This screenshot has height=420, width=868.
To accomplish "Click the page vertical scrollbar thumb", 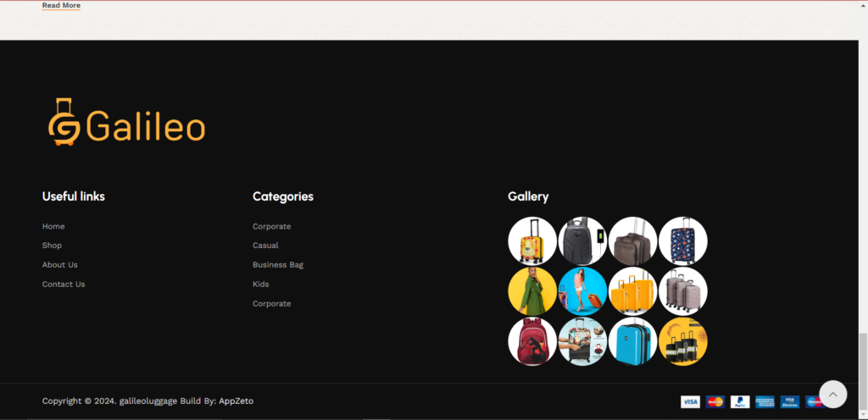I will point(863,371).
